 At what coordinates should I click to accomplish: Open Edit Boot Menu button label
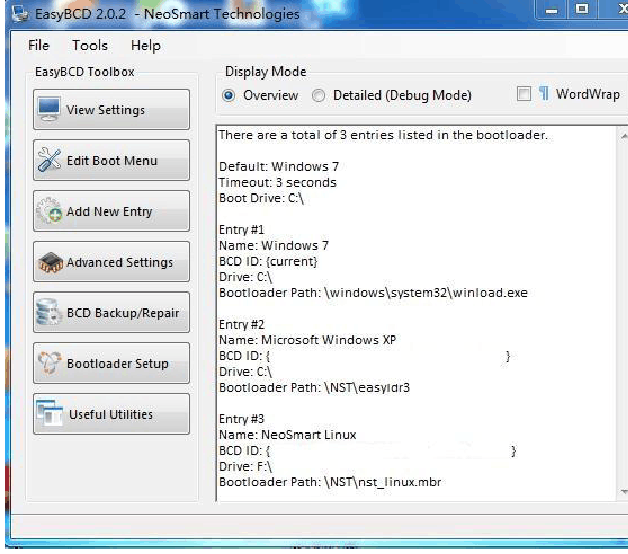click(112, 161)
